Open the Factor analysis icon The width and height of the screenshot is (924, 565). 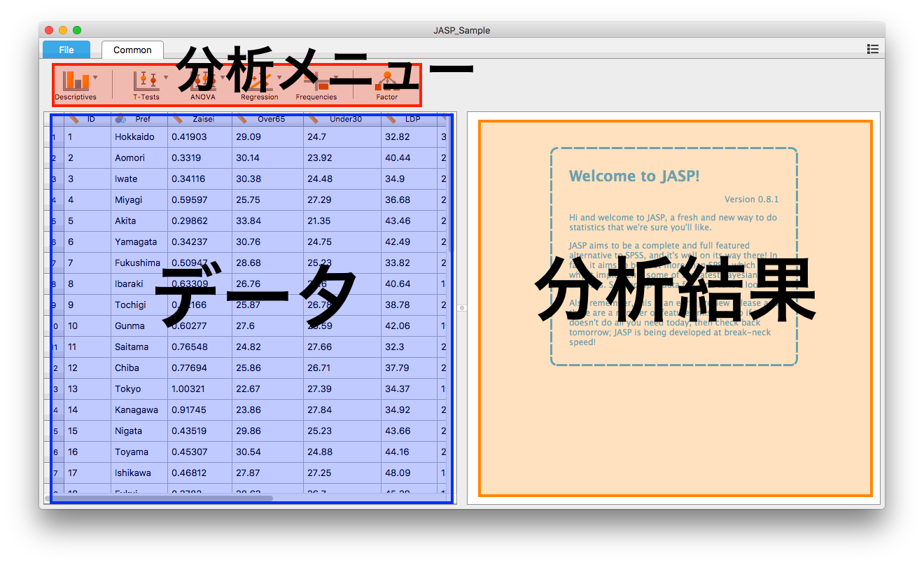pyautogui.click(x=386, y=82)
